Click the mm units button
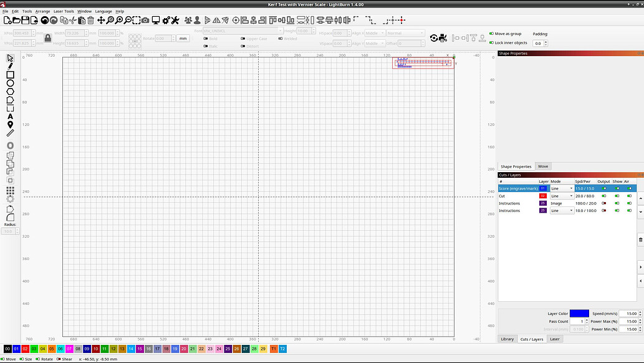This screenshot has height=363, width=644. tap(183, 38)
